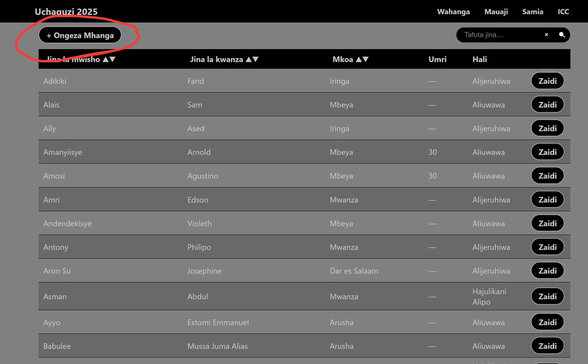Screen dimensions: 588x364
Task: Select the surname Antony
Action: (56, 247)
